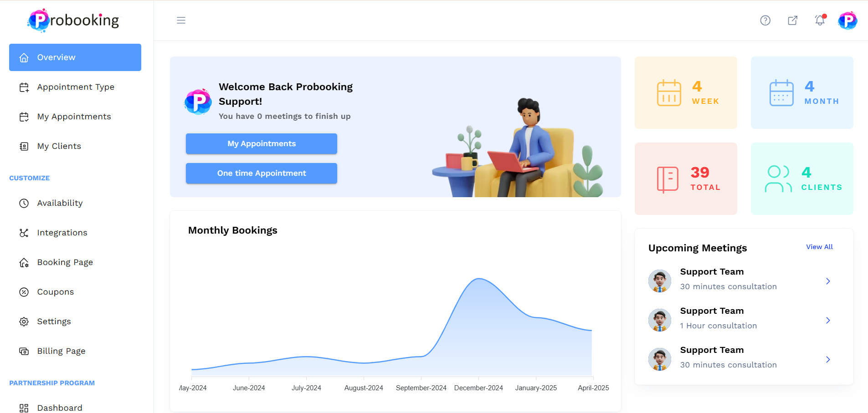Open the help question mark icon
This screenshot has height=413, width=868.
pos(765,20)
